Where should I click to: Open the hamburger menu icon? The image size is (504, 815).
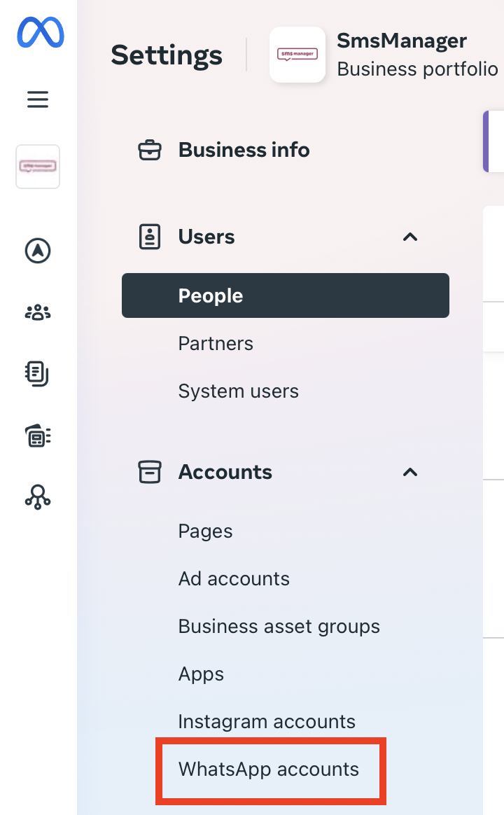coord(38,100)
